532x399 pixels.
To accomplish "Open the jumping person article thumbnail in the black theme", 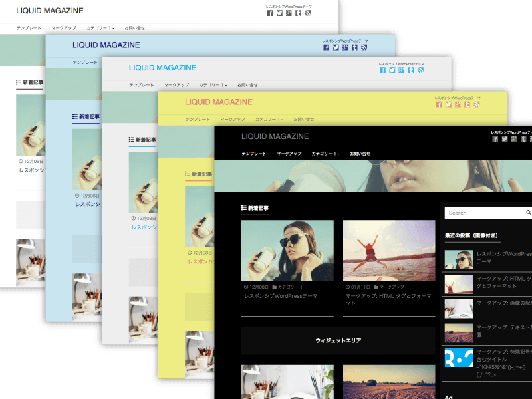I will (x=389, y=251).
